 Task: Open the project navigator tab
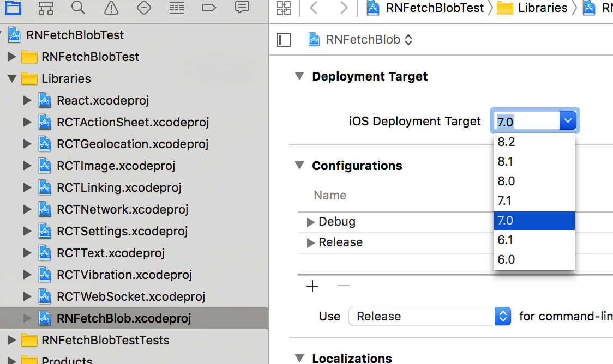[x=13, y=8]
